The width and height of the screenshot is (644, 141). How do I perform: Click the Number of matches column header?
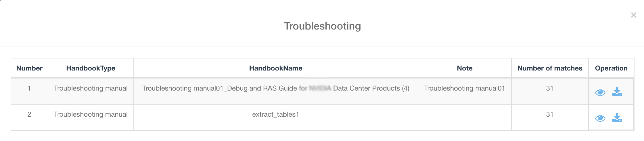pyautogui.click(x=550, y=68)
